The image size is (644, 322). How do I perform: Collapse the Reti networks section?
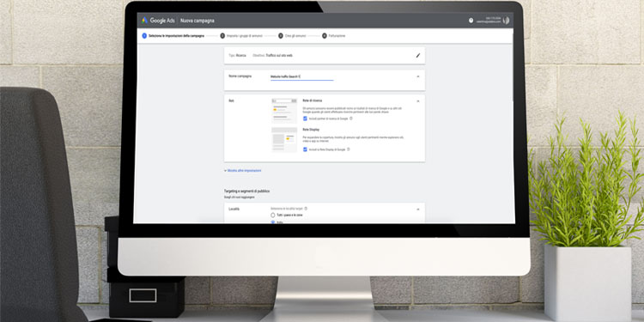pos(418,101)
